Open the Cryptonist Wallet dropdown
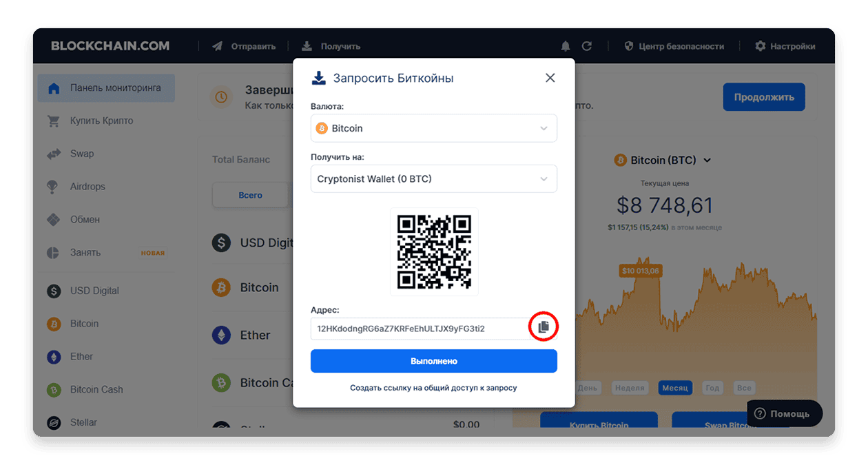The width and height of the screenshot is (868, 465). [x=434, y=178]
